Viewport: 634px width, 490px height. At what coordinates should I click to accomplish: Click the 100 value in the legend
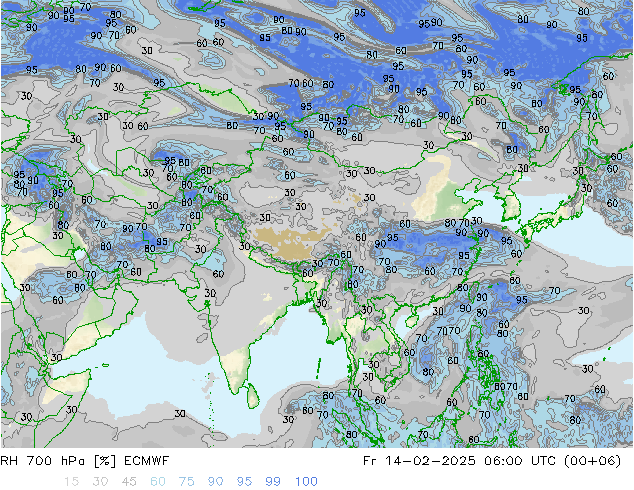tap(306, 482)
